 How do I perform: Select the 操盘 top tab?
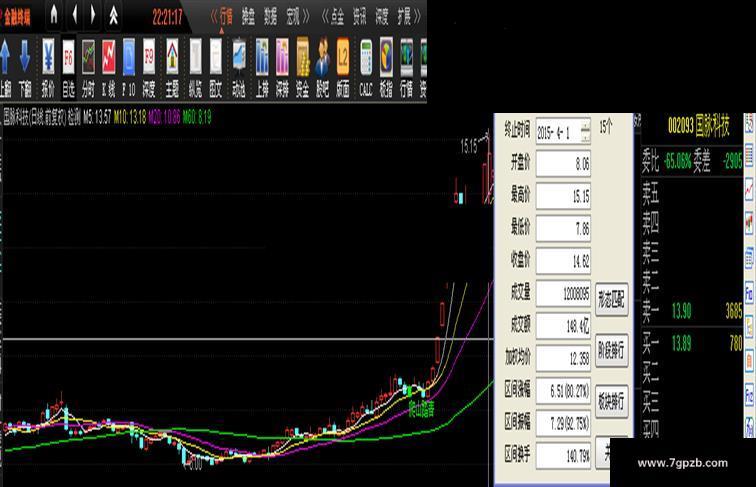248,17
